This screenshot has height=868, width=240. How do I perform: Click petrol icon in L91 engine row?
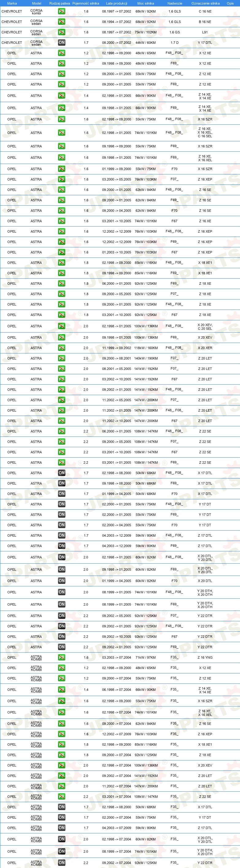pos(61,32)
